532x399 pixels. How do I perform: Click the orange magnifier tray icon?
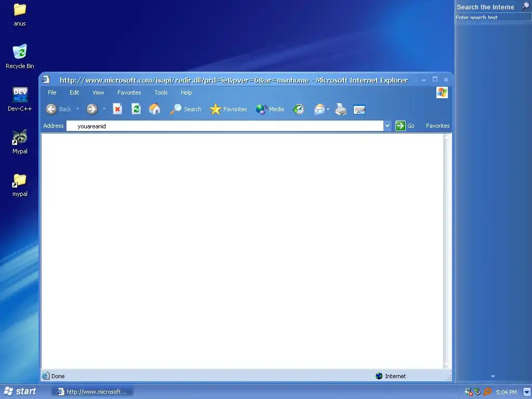coord(487,392)
